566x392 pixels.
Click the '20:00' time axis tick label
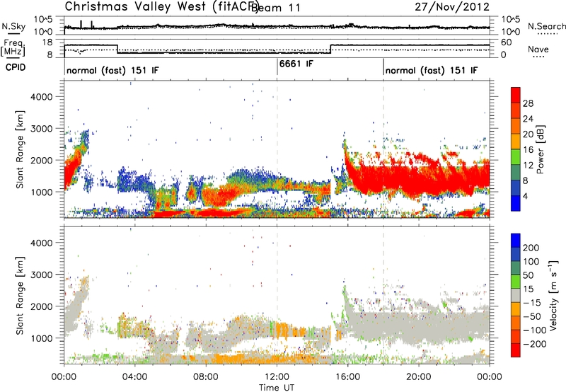click(419, 377)
